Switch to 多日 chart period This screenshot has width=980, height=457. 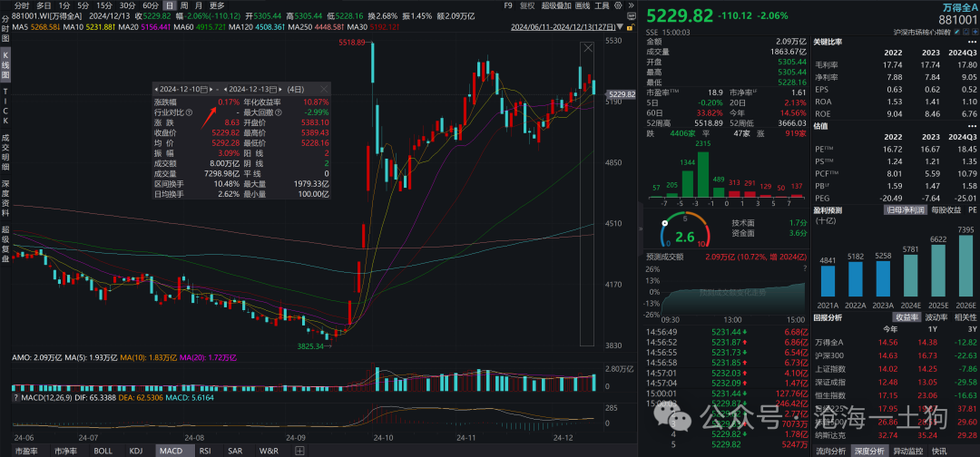44,5
